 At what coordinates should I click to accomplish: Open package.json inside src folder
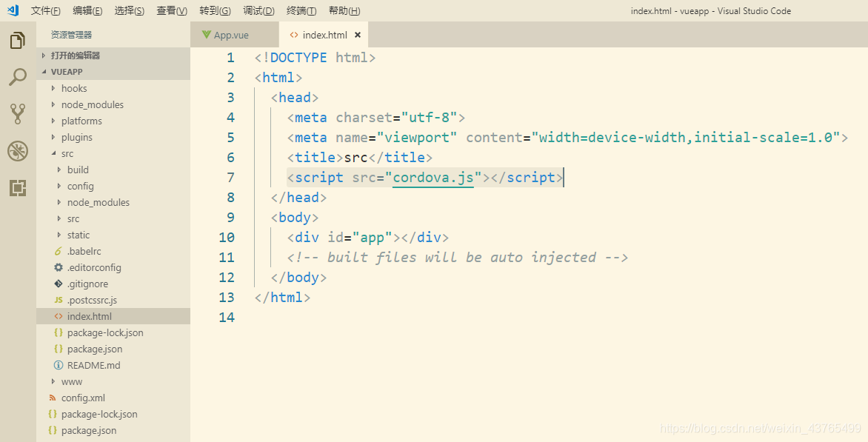pos(113,349)
